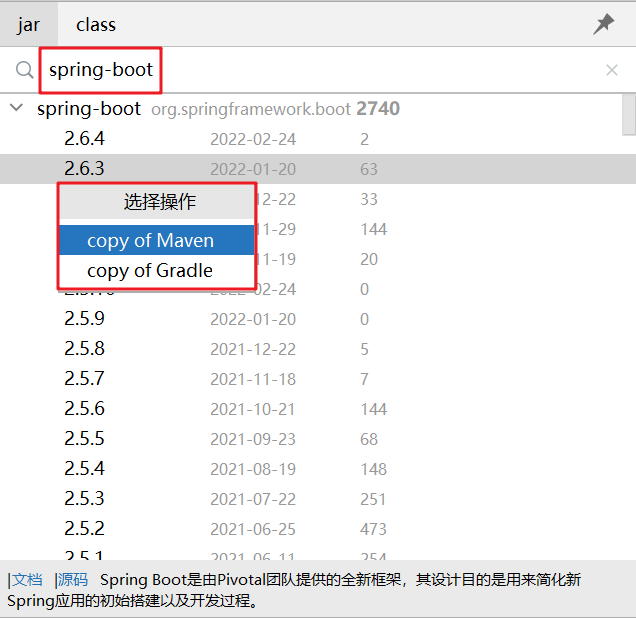Clear the search field with the X icon
This screenshot has height=618, width=636.
tap(612, 70)
